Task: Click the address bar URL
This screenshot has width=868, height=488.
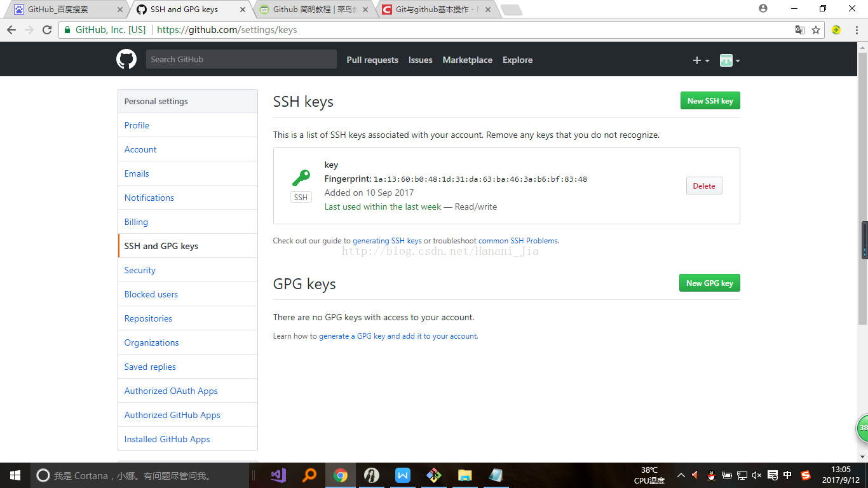Action: tap(227, 30)
